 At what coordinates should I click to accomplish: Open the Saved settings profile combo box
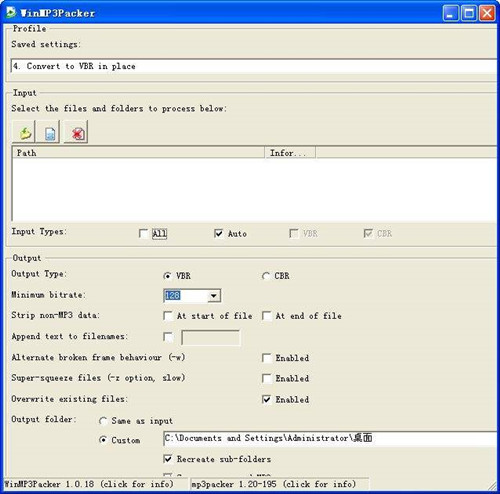[254, 66]
